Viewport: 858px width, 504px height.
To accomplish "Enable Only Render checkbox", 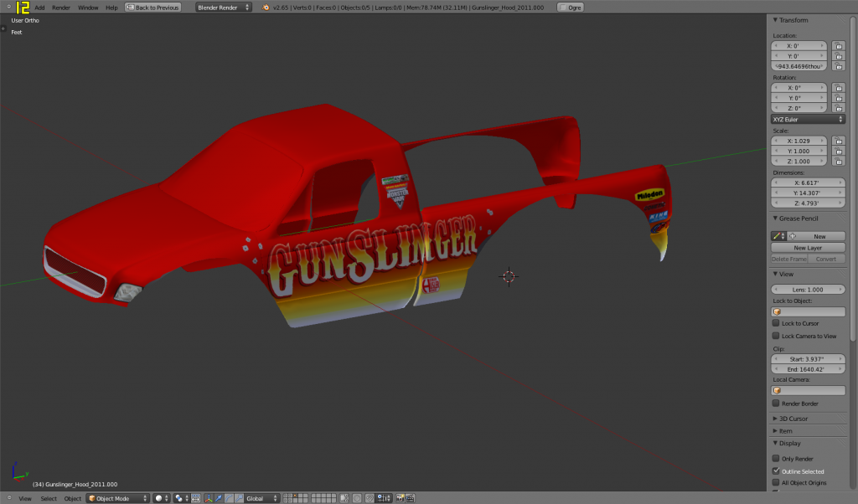I will pos(775,459).
